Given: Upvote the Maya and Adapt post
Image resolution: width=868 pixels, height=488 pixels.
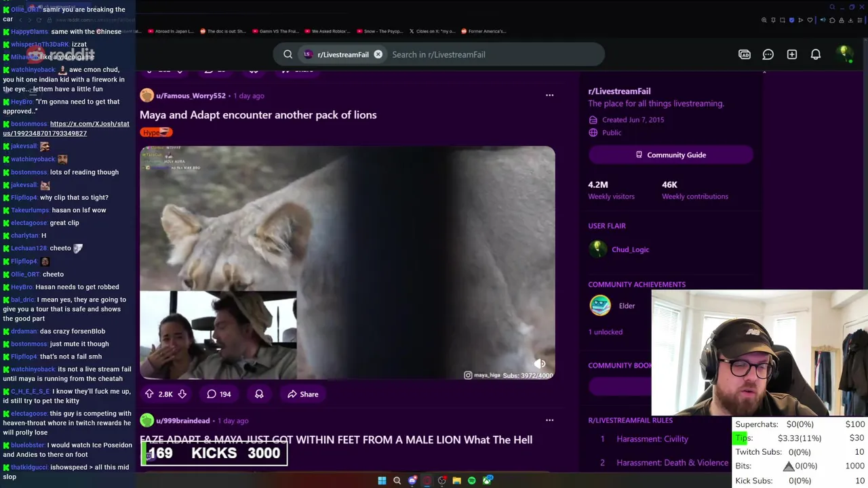Looking at the screenshot, I should point(149,394).
